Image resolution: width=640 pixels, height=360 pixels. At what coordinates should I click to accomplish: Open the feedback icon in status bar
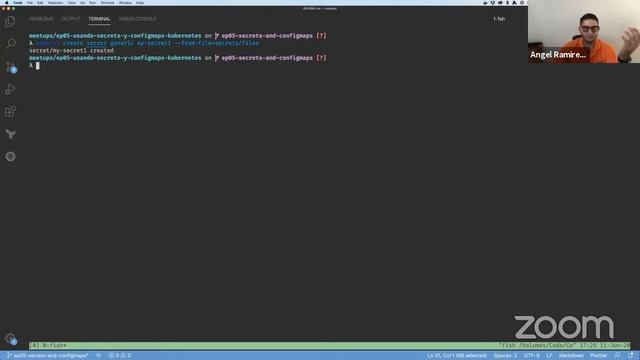618,356
